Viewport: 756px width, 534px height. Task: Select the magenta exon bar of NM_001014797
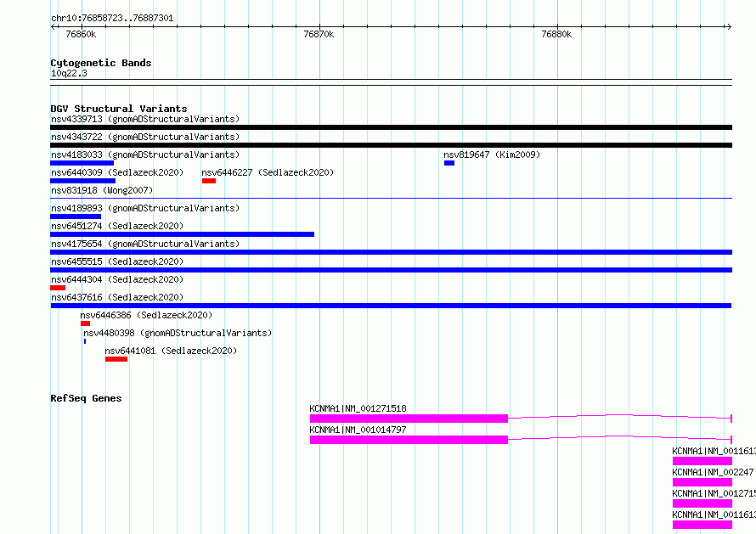click(409, 440)
